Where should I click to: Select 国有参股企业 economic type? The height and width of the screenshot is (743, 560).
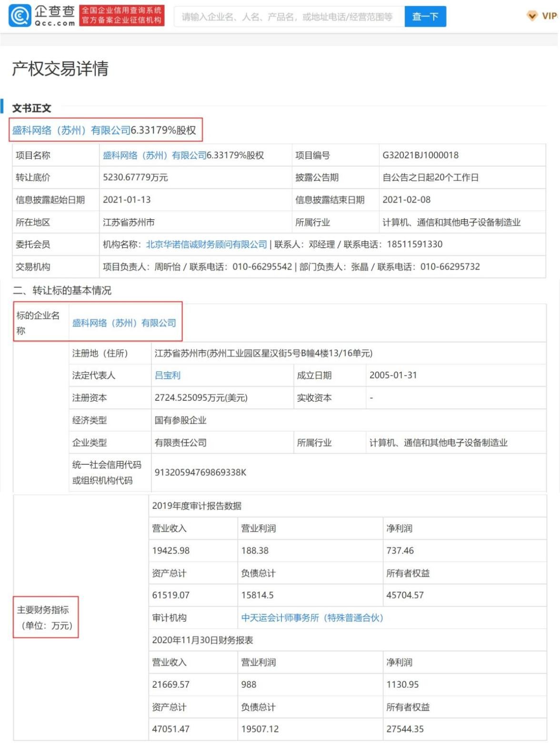pyautogui.click(x=180, y=420)
